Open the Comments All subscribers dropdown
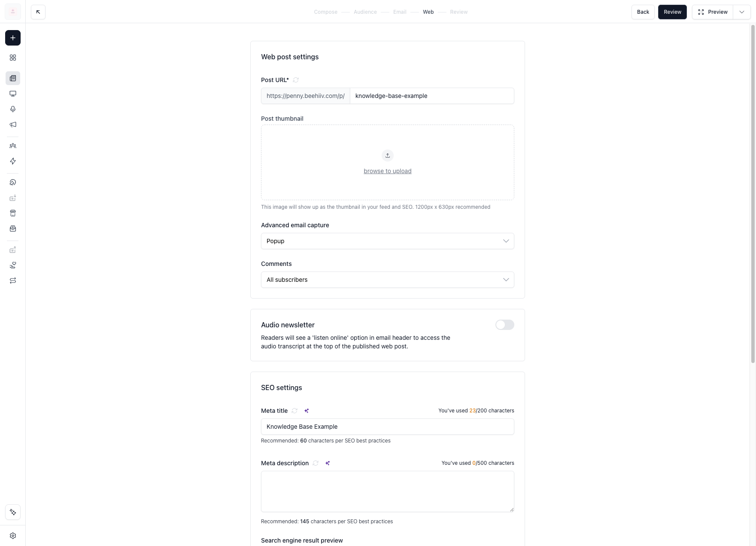Viewport: 756px width, 546px height. (x=388, y=280)
